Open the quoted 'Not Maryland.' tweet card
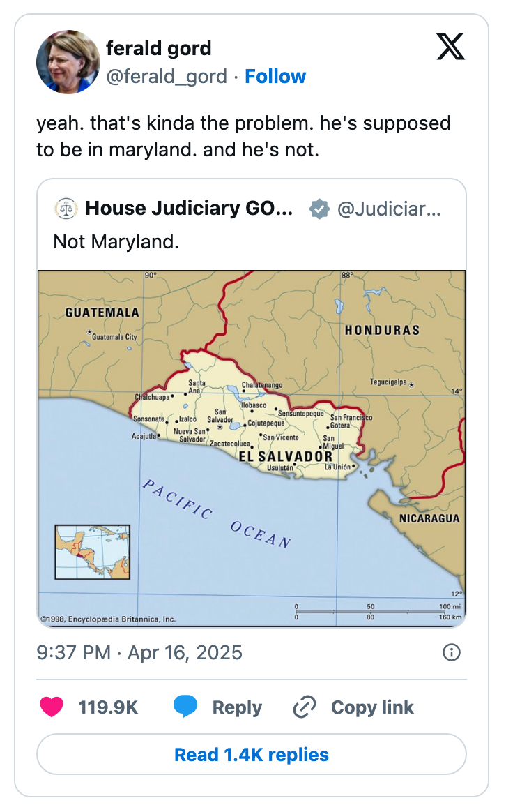 point(105,242)
